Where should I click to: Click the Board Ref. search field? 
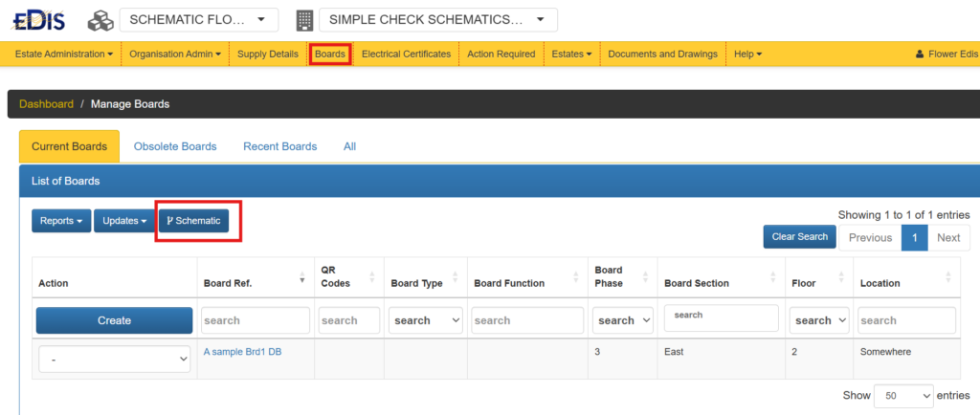(255, 320)
